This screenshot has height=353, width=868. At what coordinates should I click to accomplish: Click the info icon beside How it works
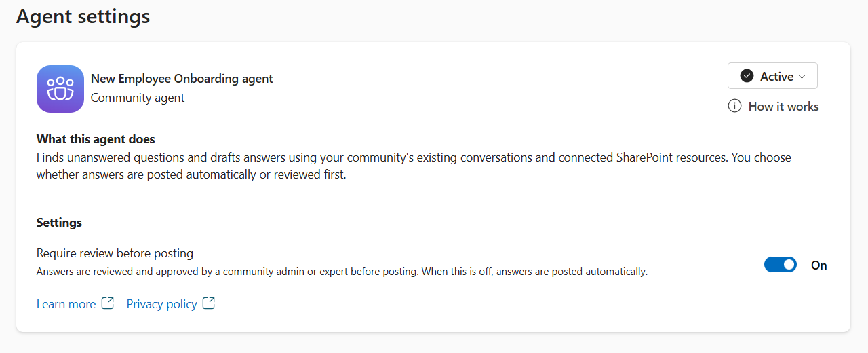(x=734, y=106)
